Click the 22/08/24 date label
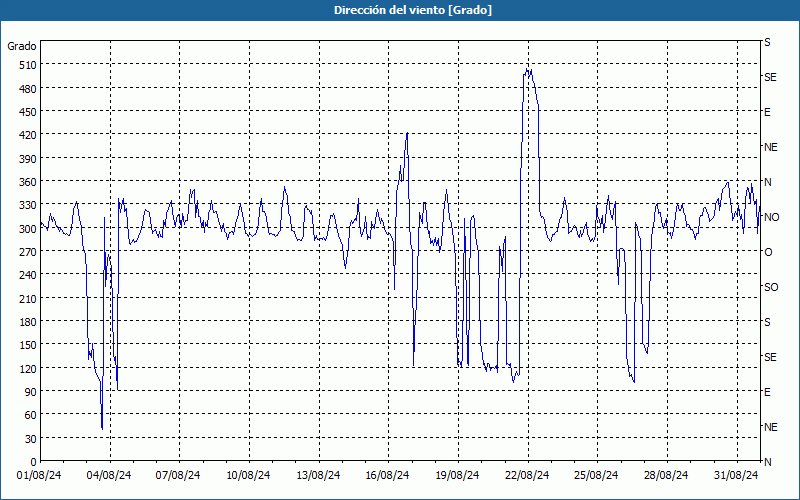The width and height of the screenshot is (800, 500). tap(527, 476)
